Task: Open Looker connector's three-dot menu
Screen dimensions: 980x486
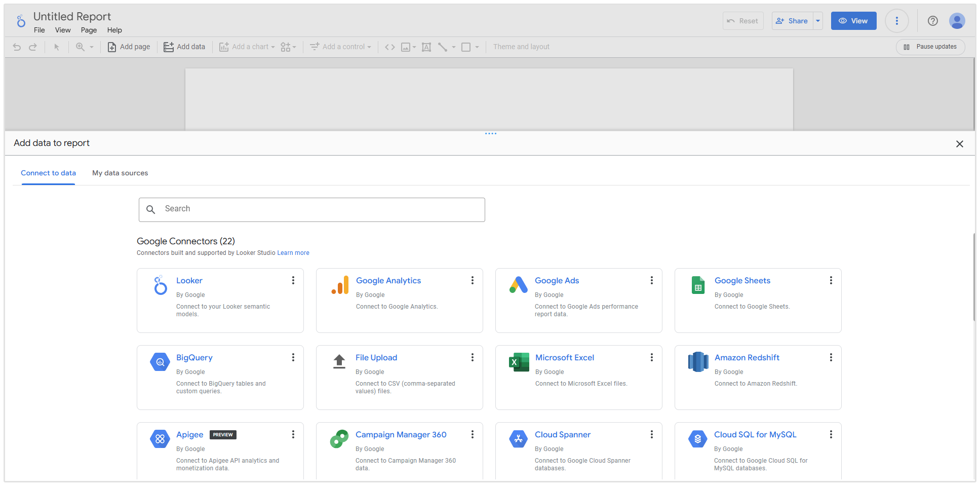Action: (x=293, y=280)
